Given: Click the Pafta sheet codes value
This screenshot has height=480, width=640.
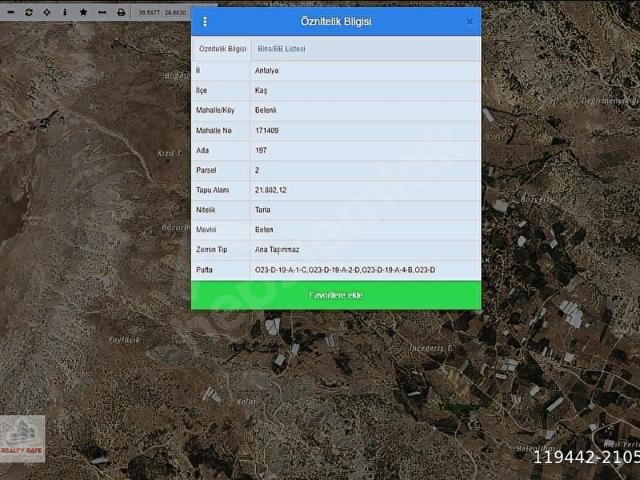Looking at the screenshot, I should (345, 270).
